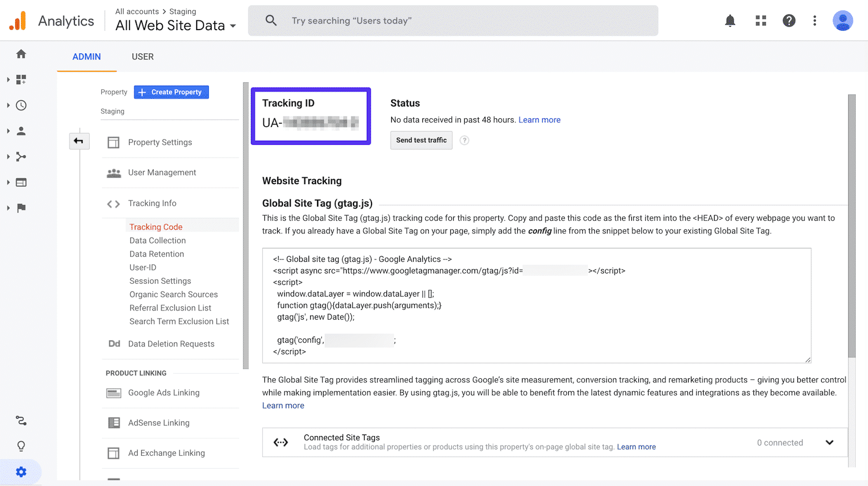Open the Discover lightbulb icon
868x486 pixels.
click(x=21, y=445)
